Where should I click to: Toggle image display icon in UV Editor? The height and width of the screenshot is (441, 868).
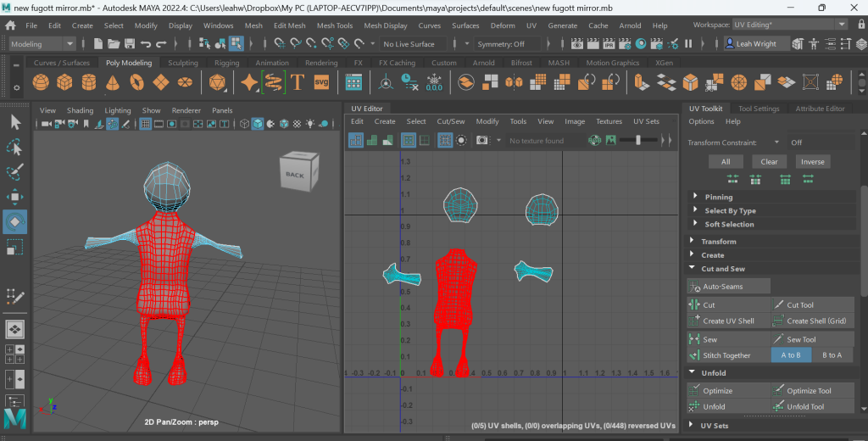click(x=610, y=141)
